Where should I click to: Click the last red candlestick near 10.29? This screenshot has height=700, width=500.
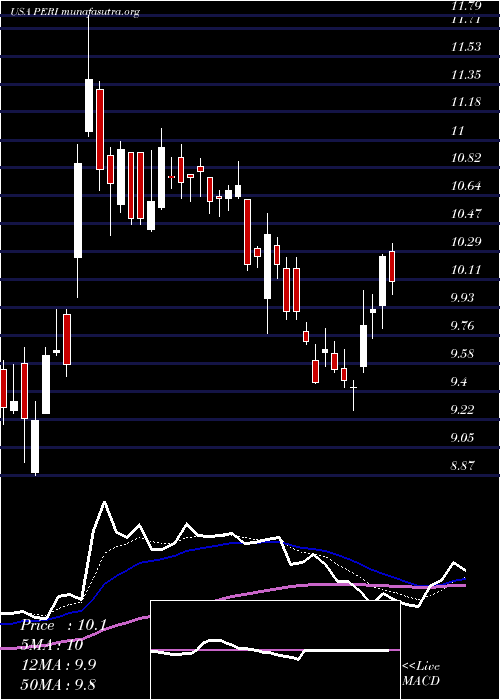(x=392, y=266)
